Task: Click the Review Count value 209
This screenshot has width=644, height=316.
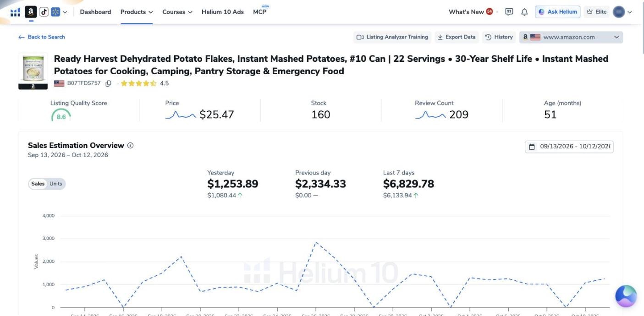Action: click(x=459, y=114)
